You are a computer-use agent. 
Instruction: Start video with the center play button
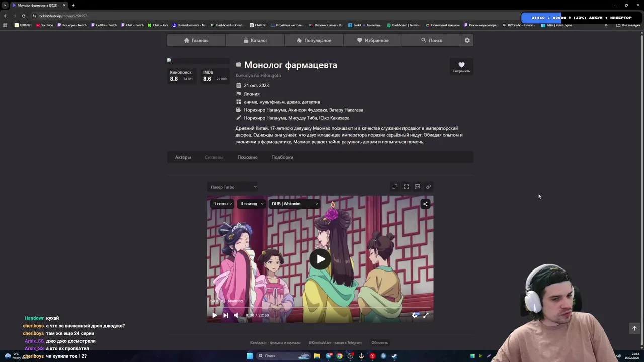320,259
